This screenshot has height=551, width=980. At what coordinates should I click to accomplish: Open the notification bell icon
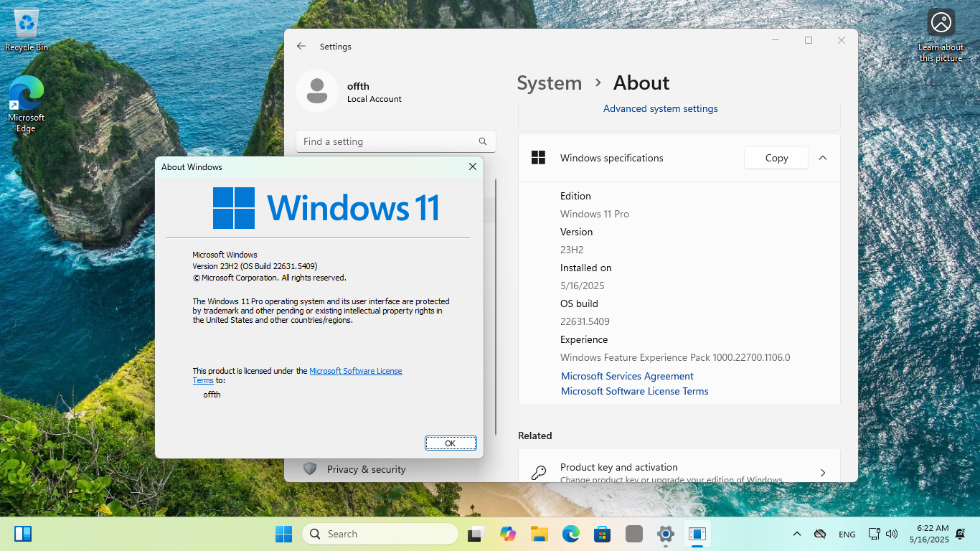[960, 534]
